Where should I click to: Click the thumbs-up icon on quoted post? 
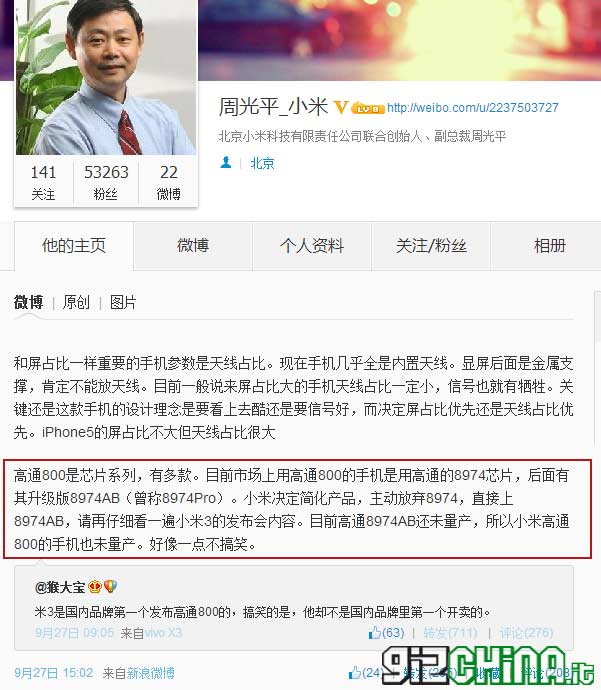pos(374,633)
